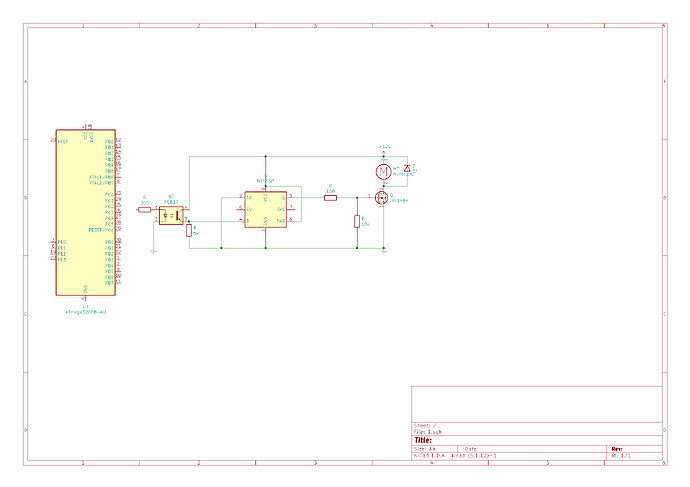
Task: Click the ground symbol below the MOSFET
Action: tap(384, 252)
